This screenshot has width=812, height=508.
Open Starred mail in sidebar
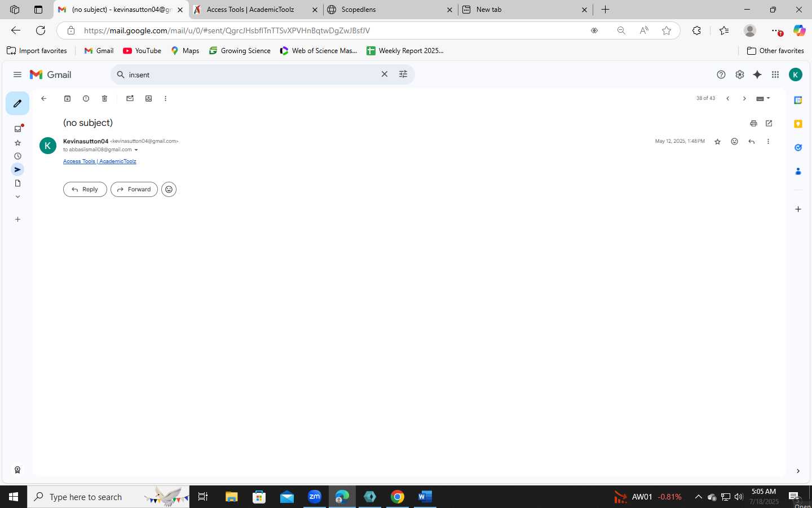click(x=17, y=143)
